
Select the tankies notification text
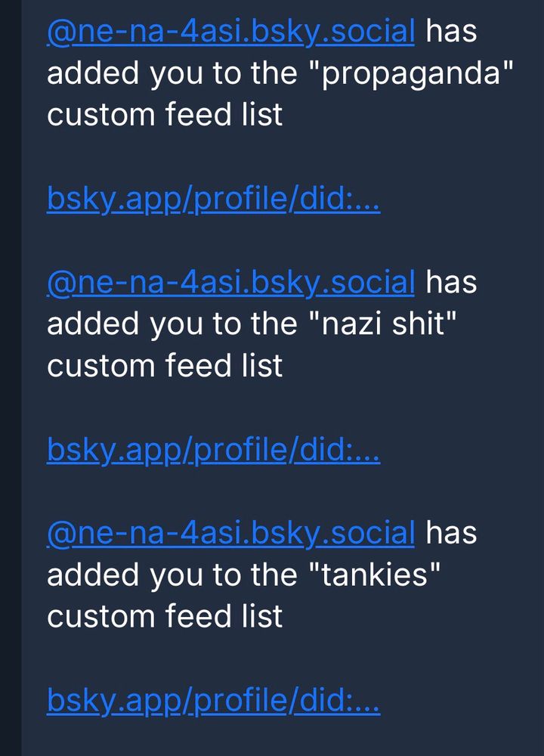coord(227,576)
